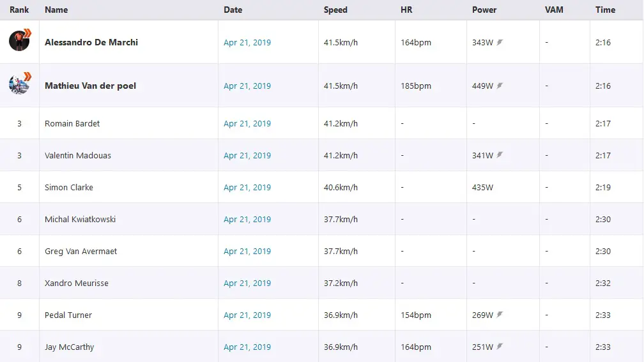Select the name Simon Clarke
The height and width of the screenshot is (362, 644).
(x=69, y=188)
